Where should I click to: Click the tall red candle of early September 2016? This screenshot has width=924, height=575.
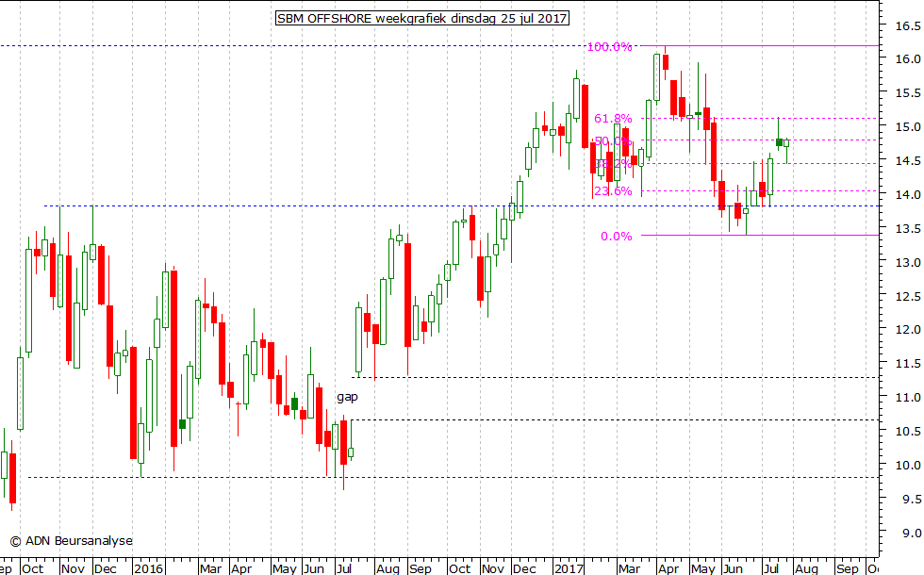(407, 294)
